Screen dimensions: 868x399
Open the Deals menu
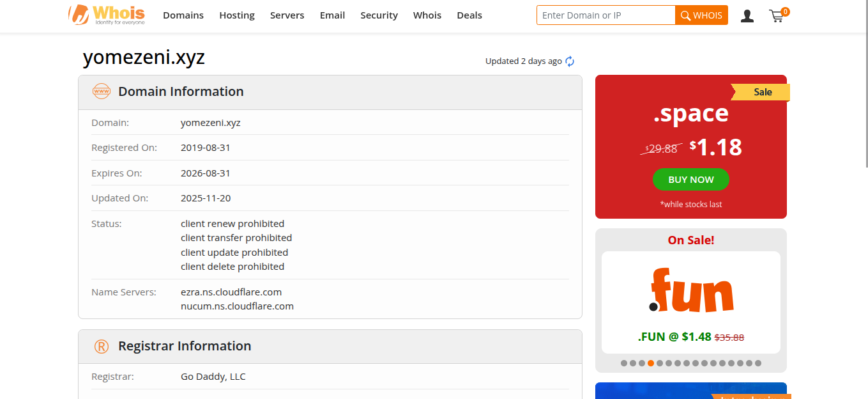click(469, 15)
